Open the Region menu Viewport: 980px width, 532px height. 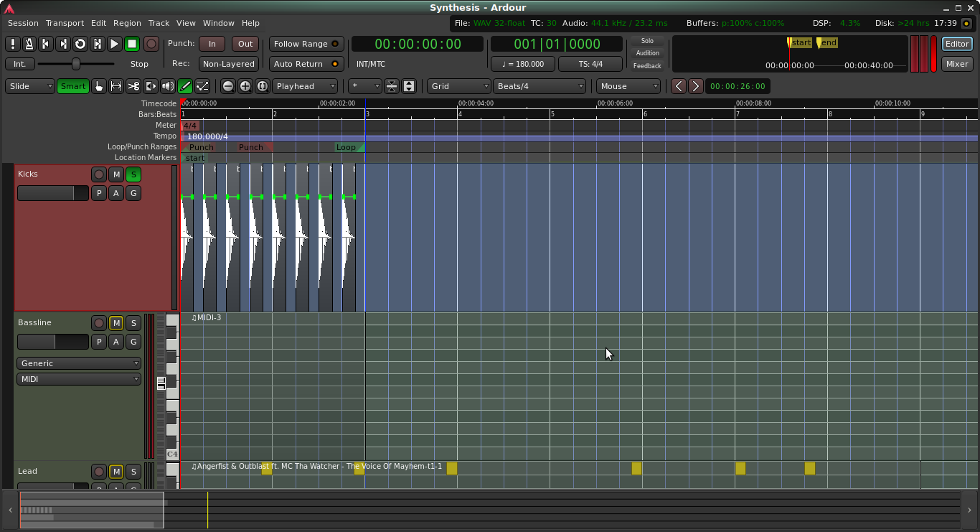(x=127, y=23)
